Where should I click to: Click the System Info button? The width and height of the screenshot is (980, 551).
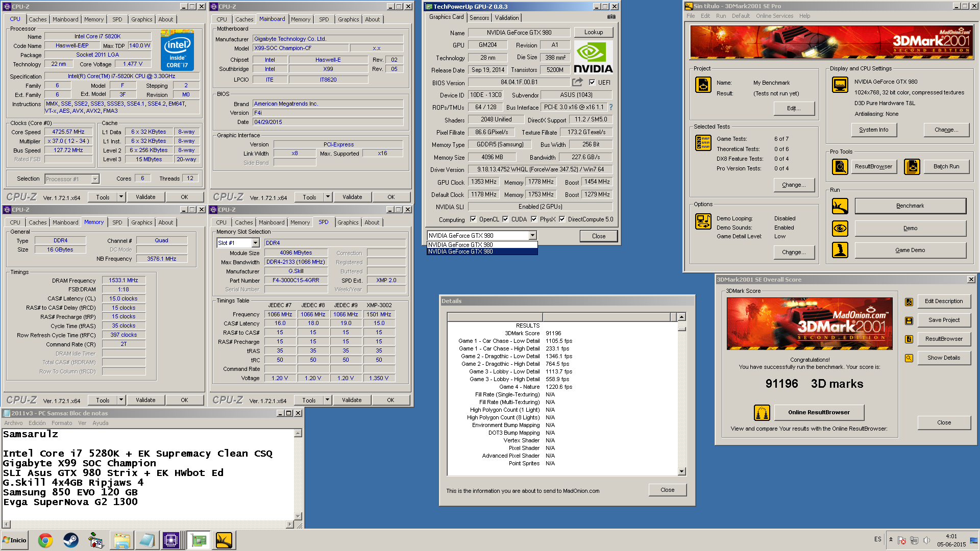[x=873, y=130]
